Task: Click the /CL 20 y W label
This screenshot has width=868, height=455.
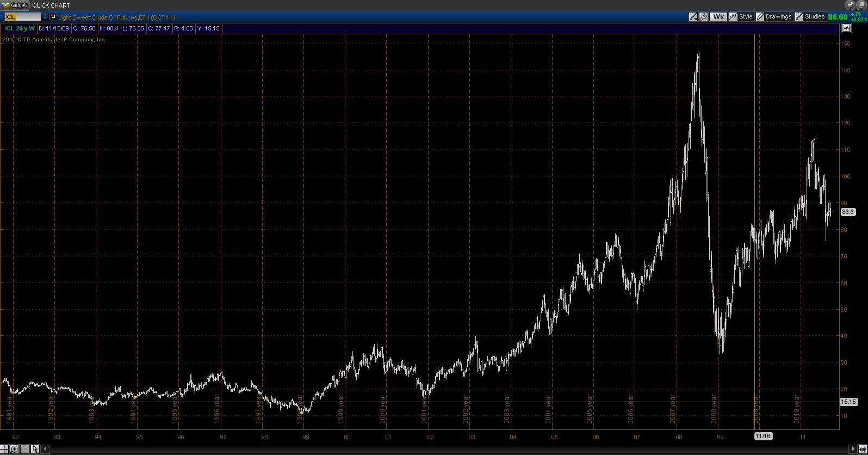Action: [x=20, y=28]
